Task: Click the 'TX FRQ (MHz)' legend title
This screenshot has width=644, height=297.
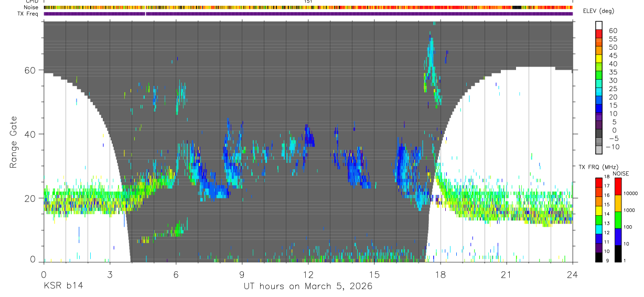Action: coord(597,167)
